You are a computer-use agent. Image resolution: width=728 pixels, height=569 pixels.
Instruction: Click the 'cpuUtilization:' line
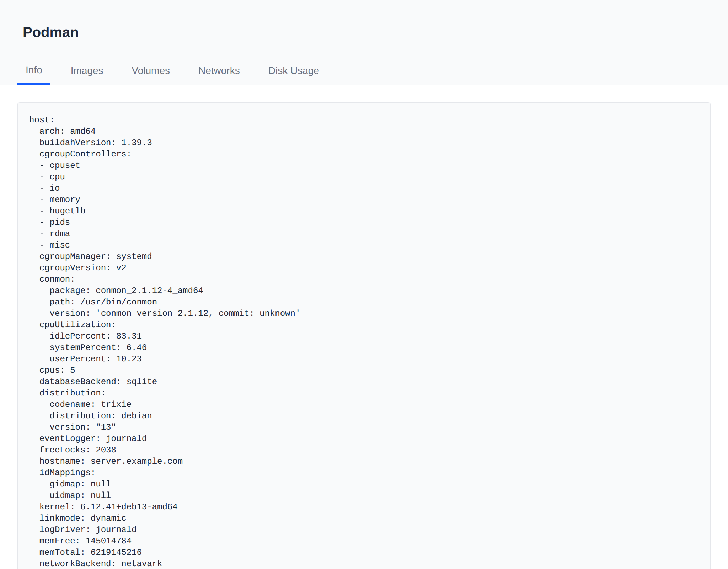tap(77, 325)
